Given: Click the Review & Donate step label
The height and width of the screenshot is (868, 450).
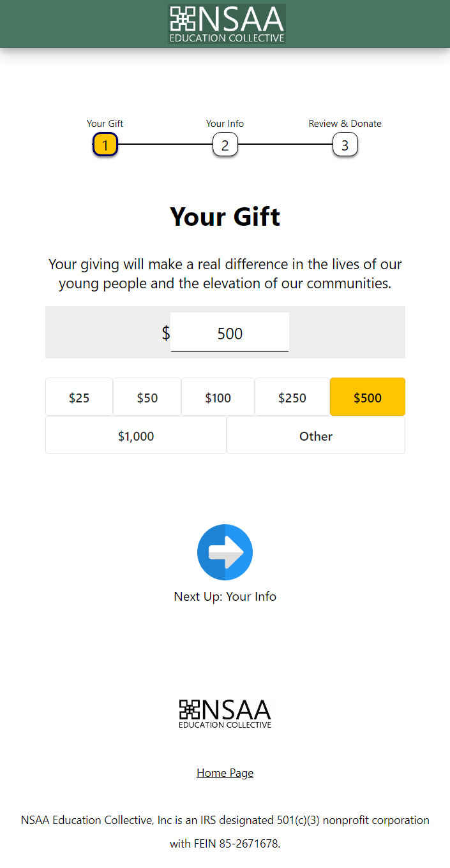Looking at the screenshot, I should click(x=345, y=124).
